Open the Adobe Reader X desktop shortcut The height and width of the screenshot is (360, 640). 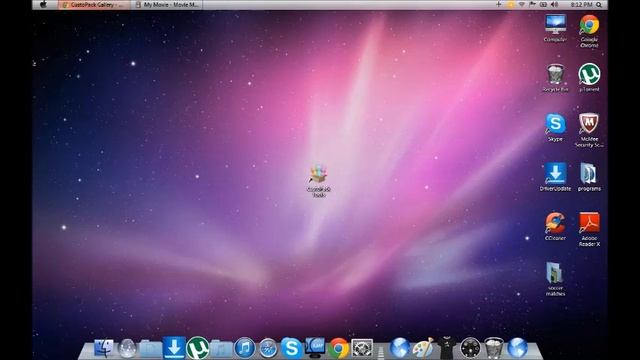(x=589, y=229)
